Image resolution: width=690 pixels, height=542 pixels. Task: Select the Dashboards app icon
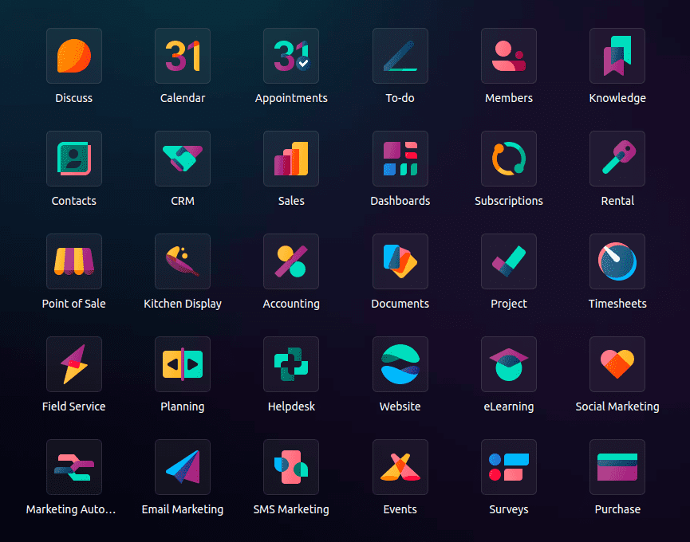[400, 159]
